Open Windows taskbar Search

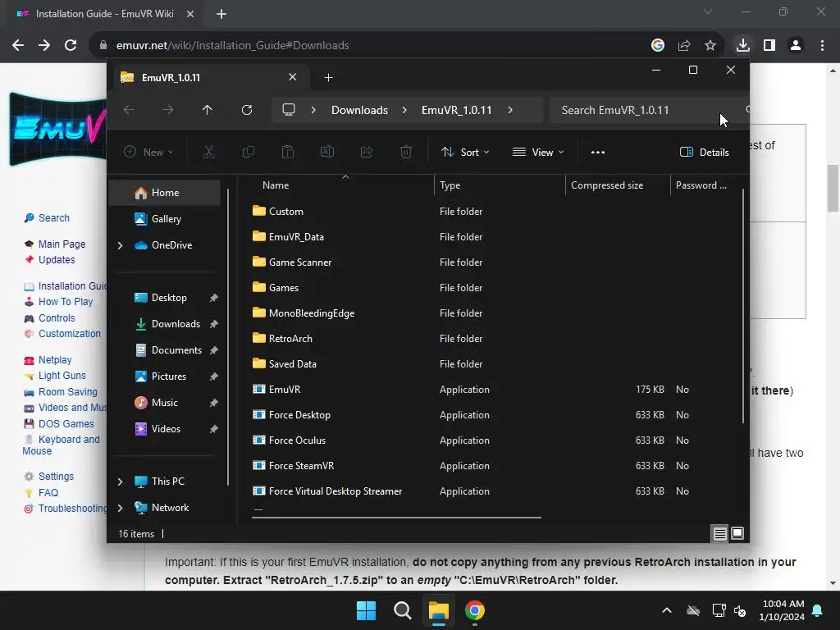(x=402, y=610)
